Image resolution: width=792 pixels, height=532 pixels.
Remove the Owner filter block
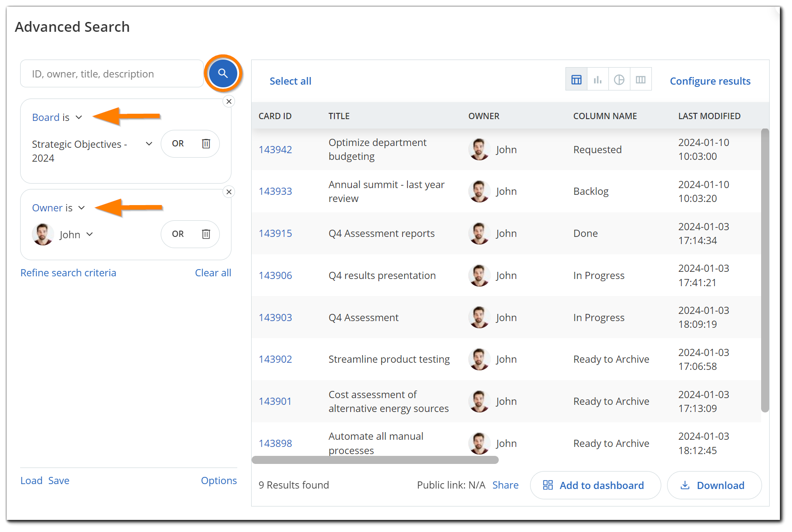(229, 192)
